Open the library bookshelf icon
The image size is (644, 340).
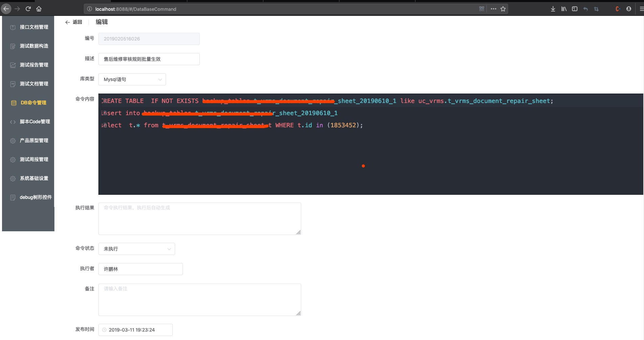point(564,9)
